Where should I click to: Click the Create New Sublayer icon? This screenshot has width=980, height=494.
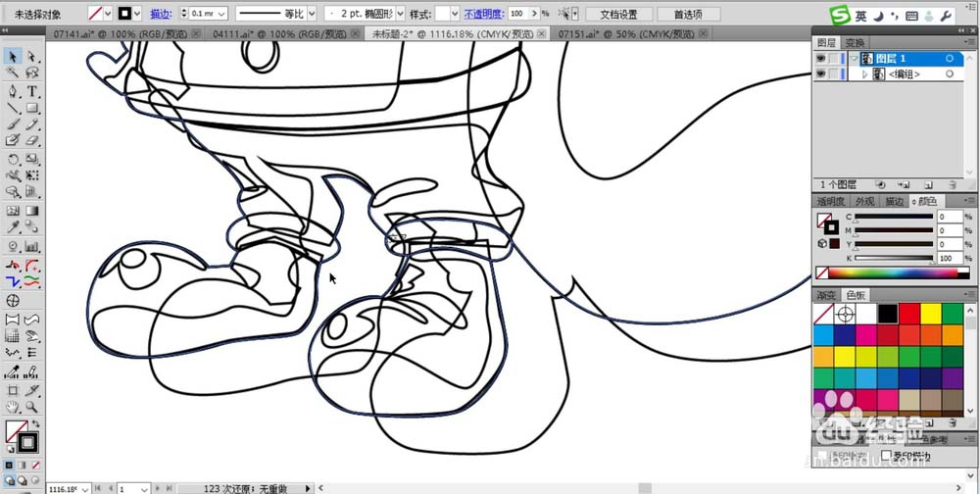pyautogui.click(x=904, y=185)
